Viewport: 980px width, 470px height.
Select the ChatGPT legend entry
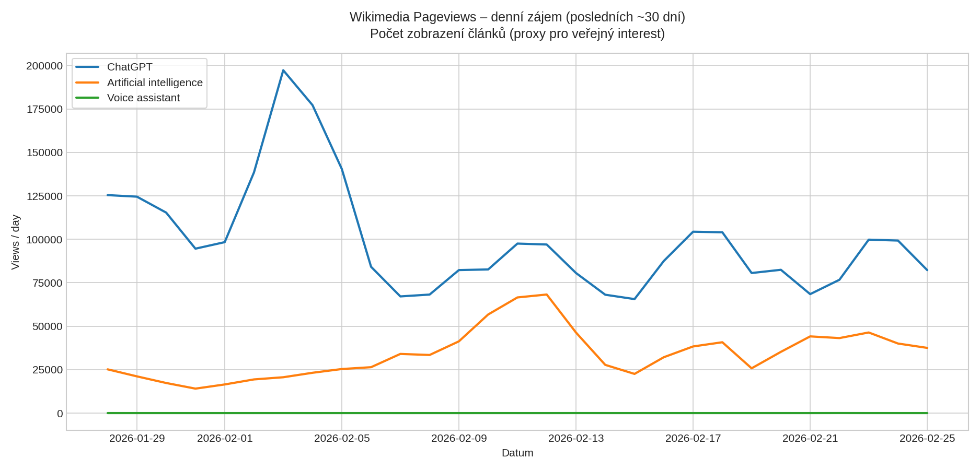point(130,67)
